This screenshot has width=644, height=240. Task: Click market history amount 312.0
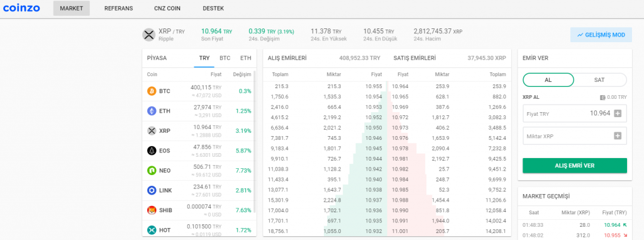click(x=583, y=236)
